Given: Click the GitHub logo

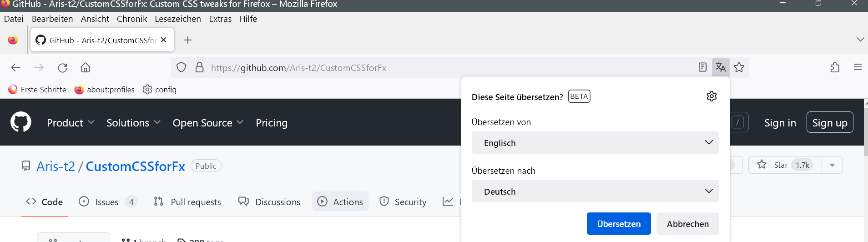Looking at the screenshot, I should pyautogui.click(x=21, y=122).
